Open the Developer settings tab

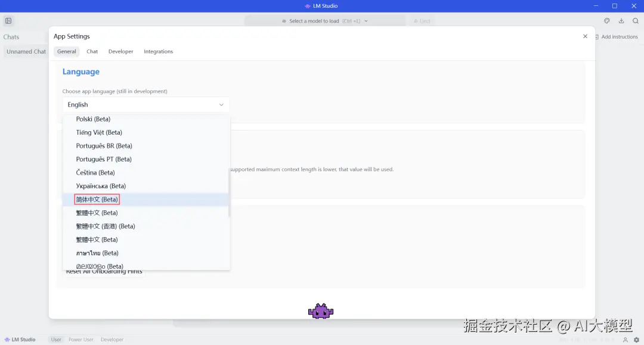tap(120, 51)
